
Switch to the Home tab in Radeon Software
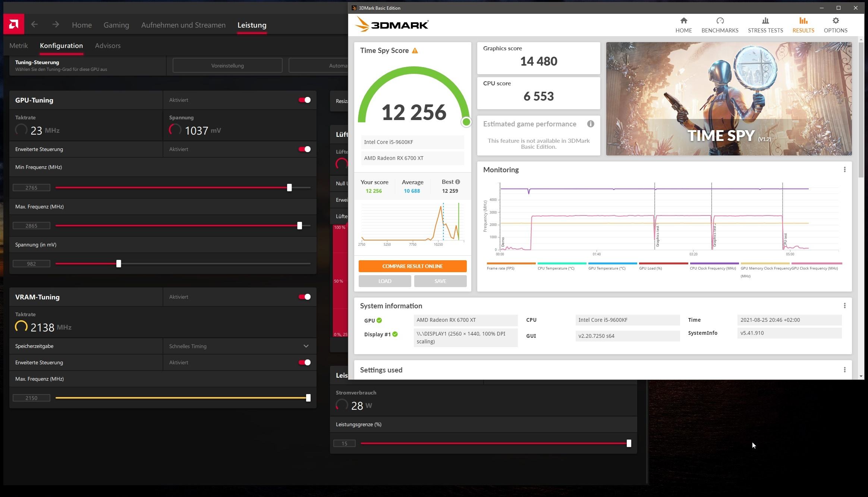coord(82,25)
